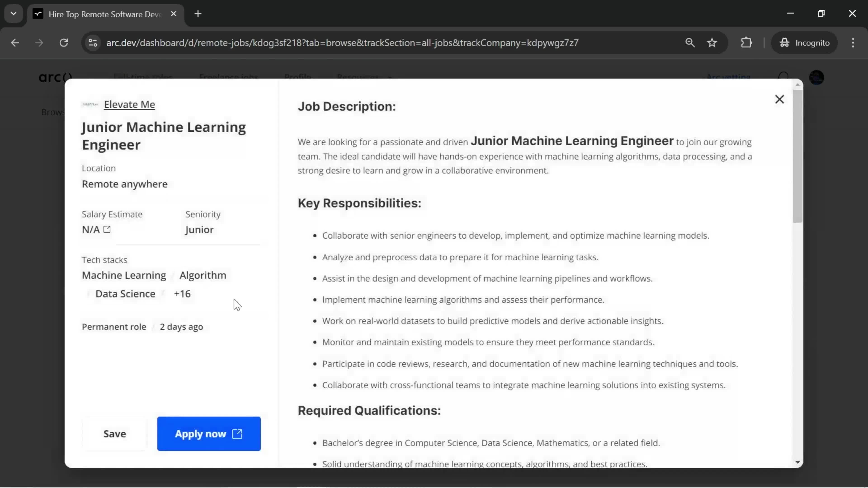The height and width of the screenshot is (488, 868).
Task: Toggle the Data Science tech stack checkbox
Action: [88, 293]
